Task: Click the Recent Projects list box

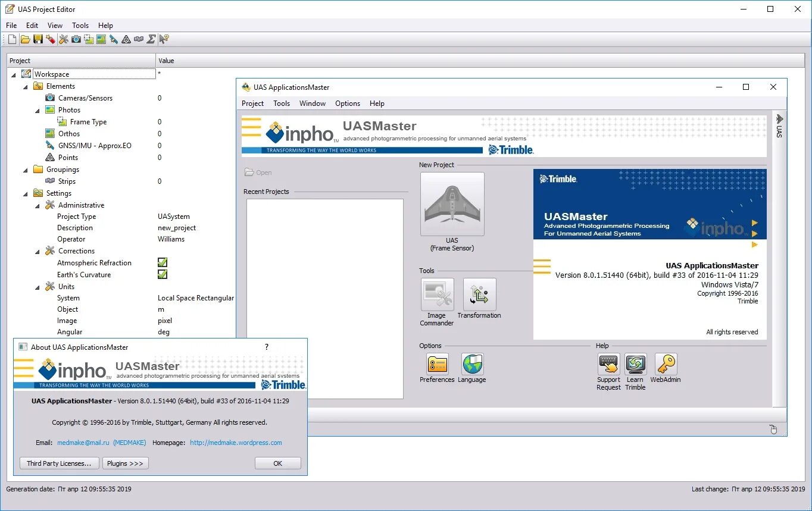Action: click(x=325, y=299)
